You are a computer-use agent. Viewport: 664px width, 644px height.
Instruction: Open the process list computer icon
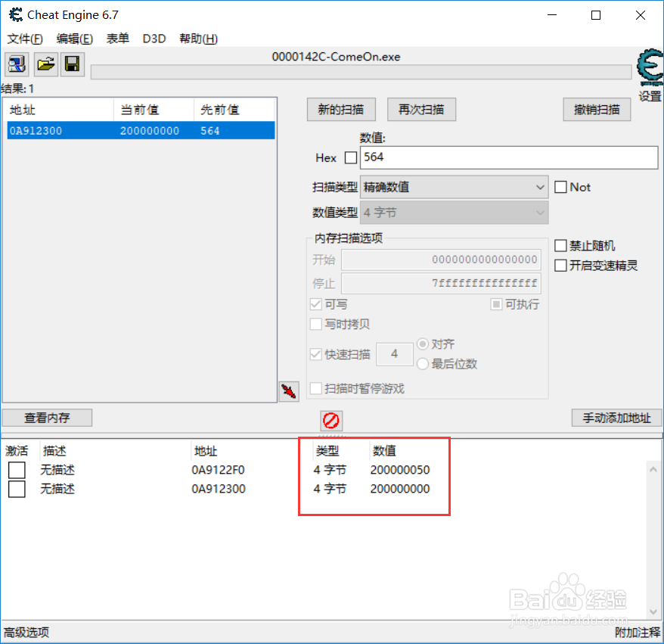point(17,64)
